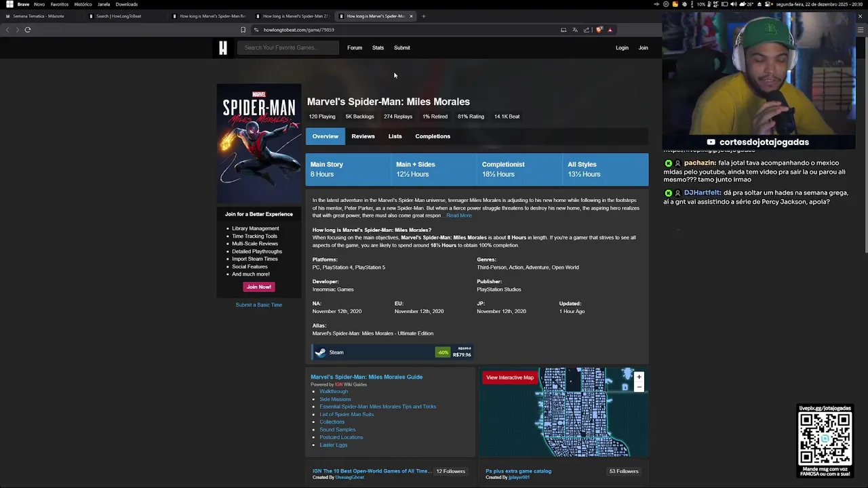Open the Novo menu
The width and height of the screenshot is (868, 488).
coord(39,4)
